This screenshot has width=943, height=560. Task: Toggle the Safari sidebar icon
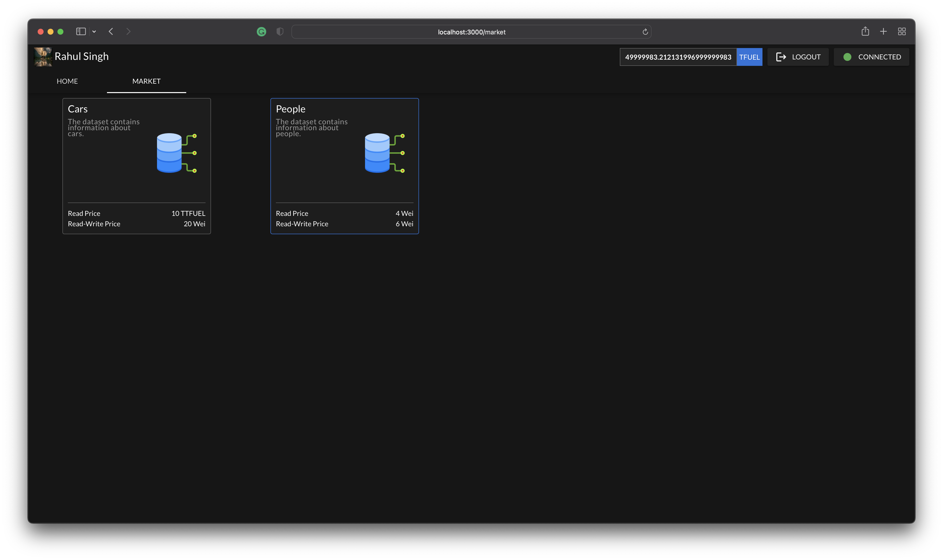(x=81, y=32)
